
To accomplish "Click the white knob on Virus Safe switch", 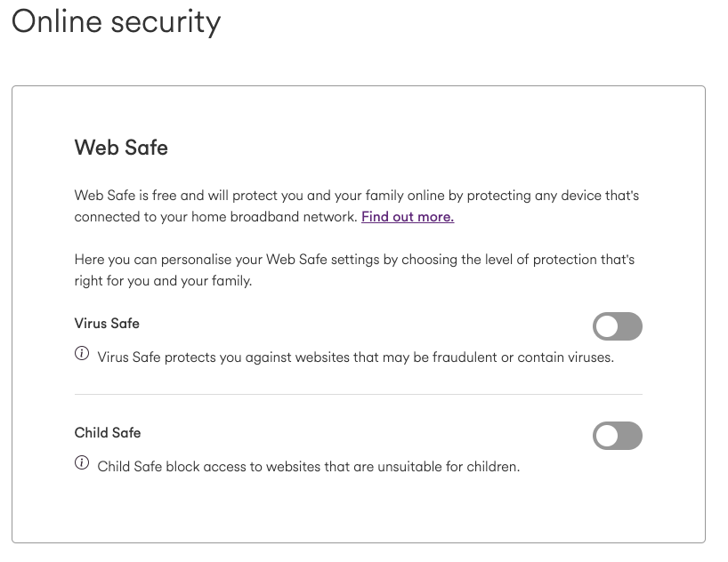I will (x=607, y=326).
